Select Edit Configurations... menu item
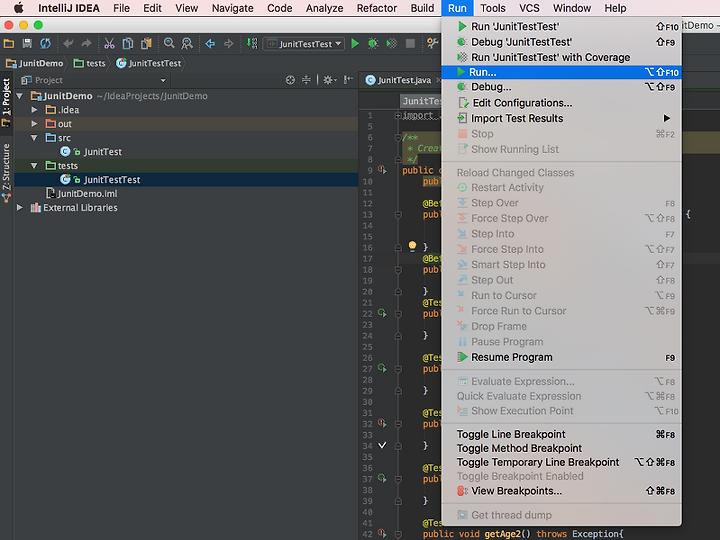 (x=561, y=103)
